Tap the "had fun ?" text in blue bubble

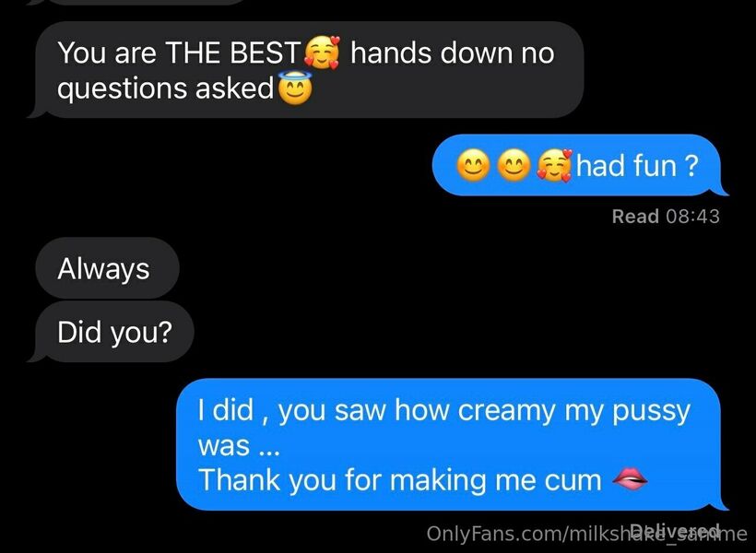(x=637, y=165)
